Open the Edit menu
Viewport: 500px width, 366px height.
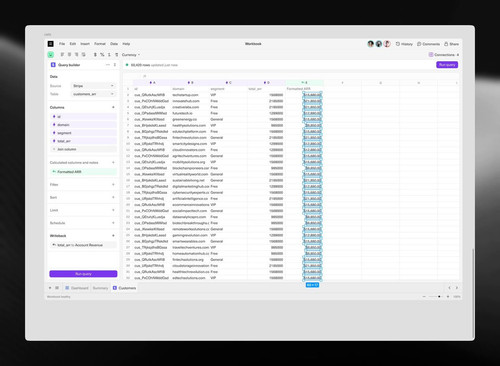pyautogui.click(x=73, y=44)
